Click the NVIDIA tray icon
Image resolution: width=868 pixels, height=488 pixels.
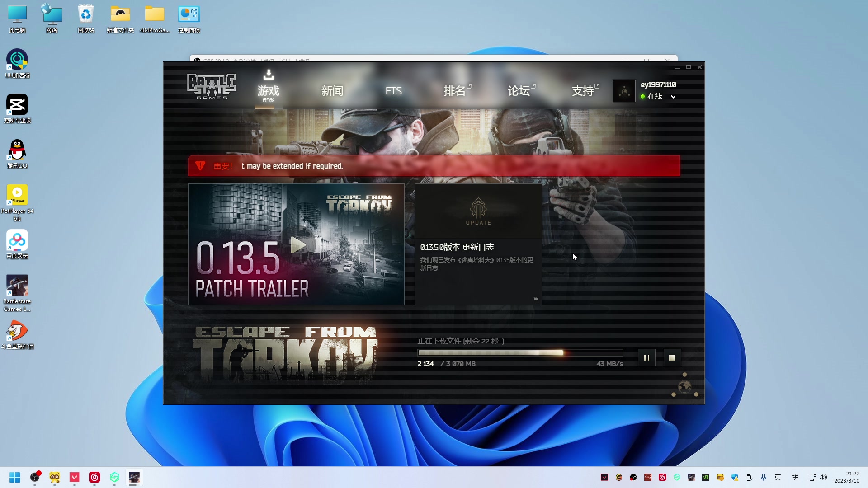pos(706,477)
